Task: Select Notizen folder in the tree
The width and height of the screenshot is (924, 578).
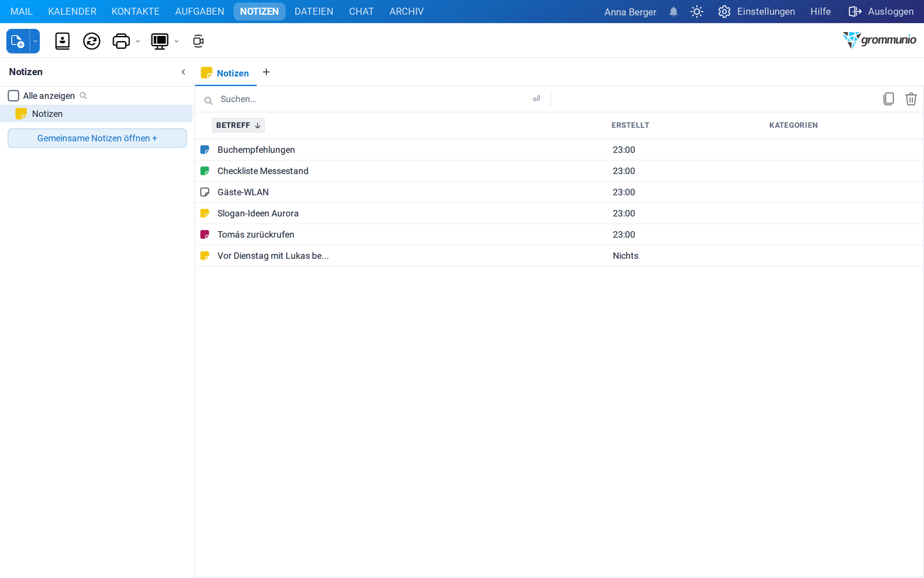Action: 96,114
